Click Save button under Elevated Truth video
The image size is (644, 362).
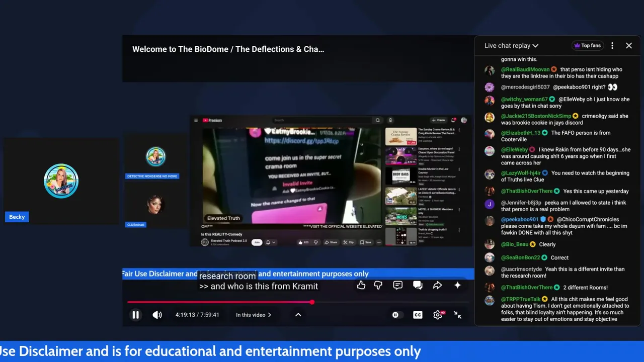pyautogui.click(x=366, y=242)
